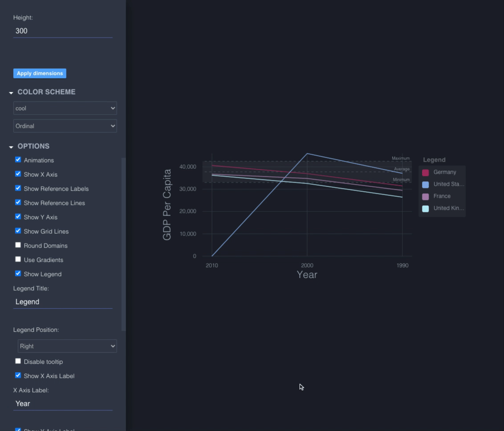Click the Average reference line label
The width and height of the screenshot is (504, 431).
pos(402,169)
